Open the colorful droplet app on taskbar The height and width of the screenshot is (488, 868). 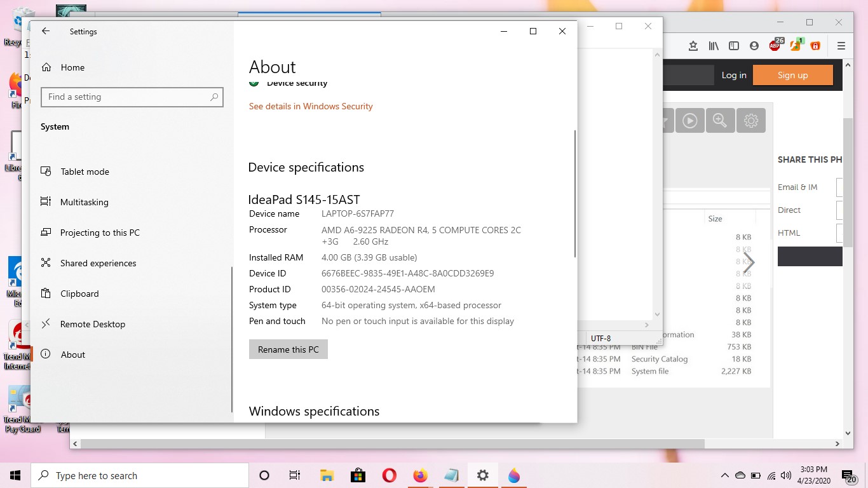(513, 475)
